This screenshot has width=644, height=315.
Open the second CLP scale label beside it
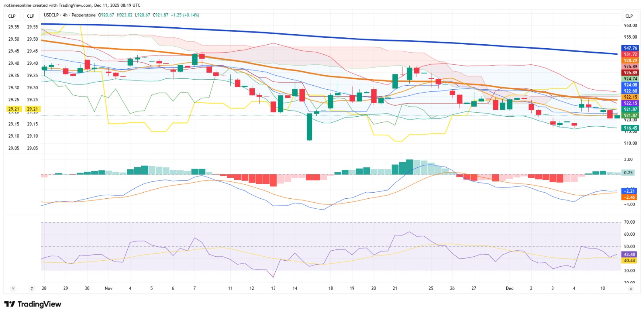[31, 16]
